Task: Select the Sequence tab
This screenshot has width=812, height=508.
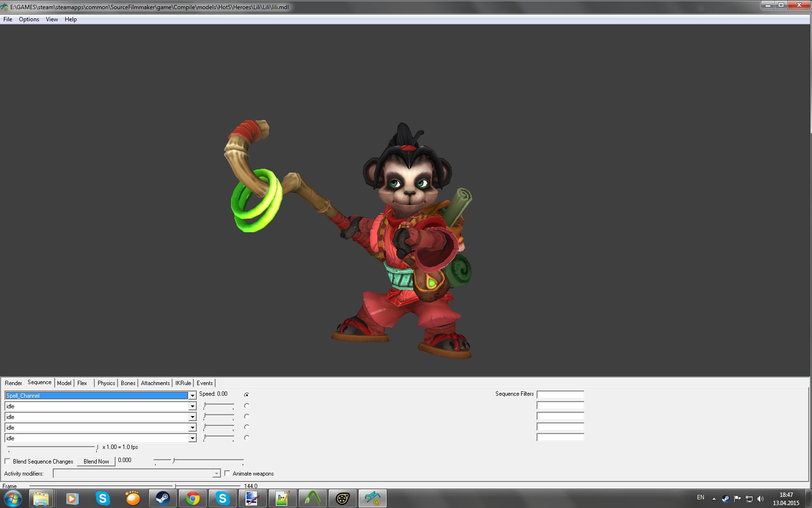Action: coord(39,382)
